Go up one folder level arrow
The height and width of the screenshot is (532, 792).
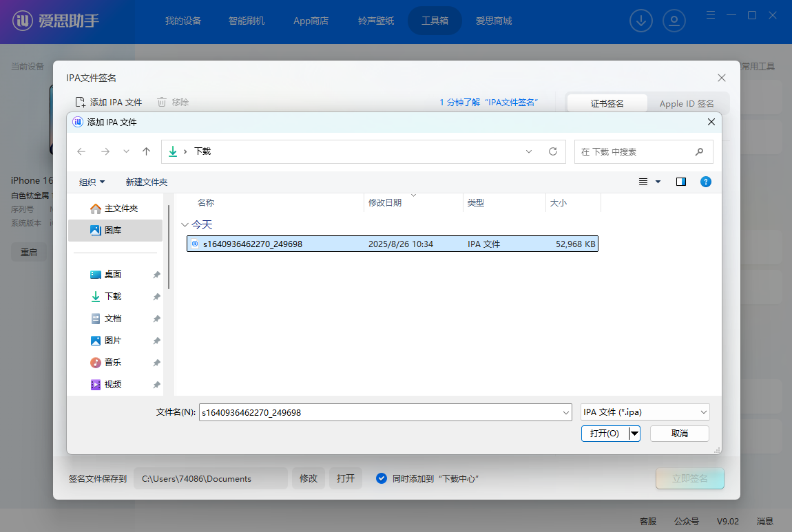[x=146, y=151]
